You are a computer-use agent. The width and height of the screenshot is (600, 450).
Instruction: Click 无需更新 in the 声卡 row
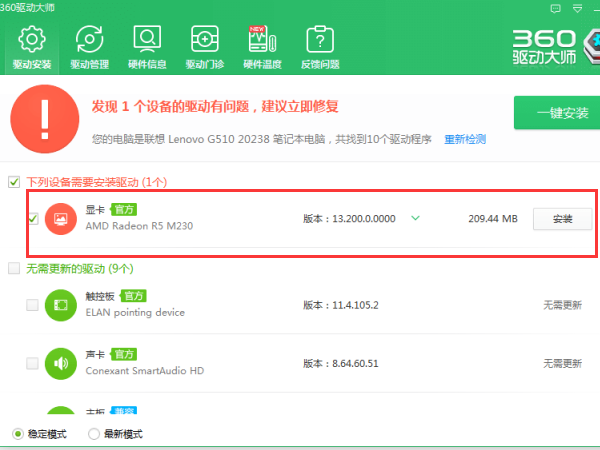(562, 364)
